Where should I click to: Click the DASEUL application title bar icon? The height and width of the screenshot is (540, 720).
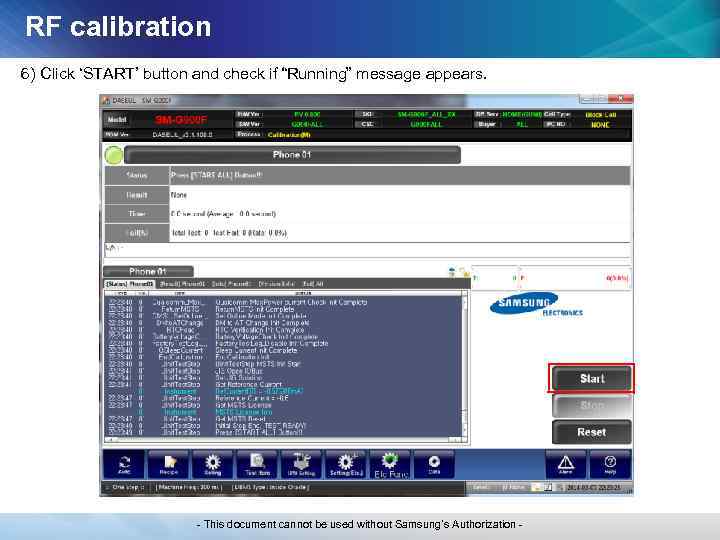[x=106, y=100]
